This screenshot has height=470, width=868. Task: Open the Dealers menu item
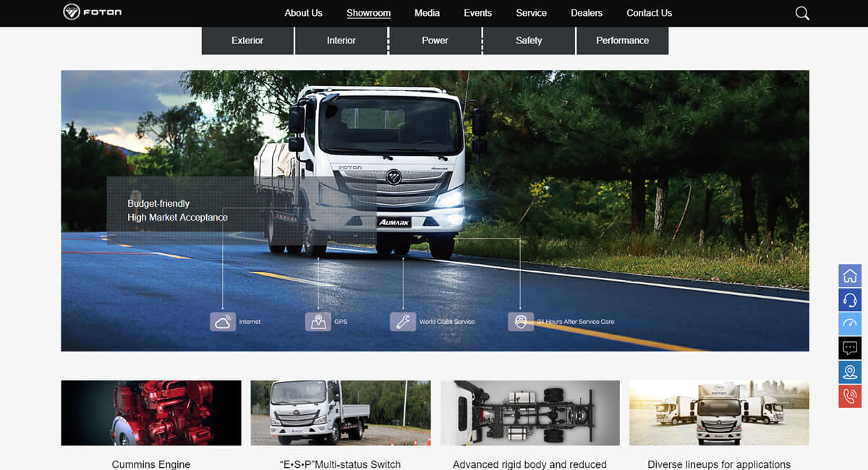586,13
